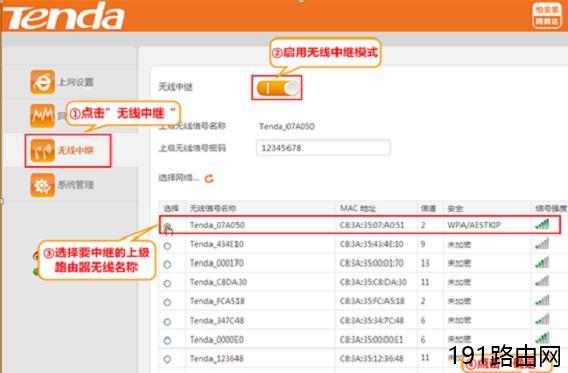Refresh the network list with reload icon
This screenshot has height=373, width=568.
tap(209, 178)
